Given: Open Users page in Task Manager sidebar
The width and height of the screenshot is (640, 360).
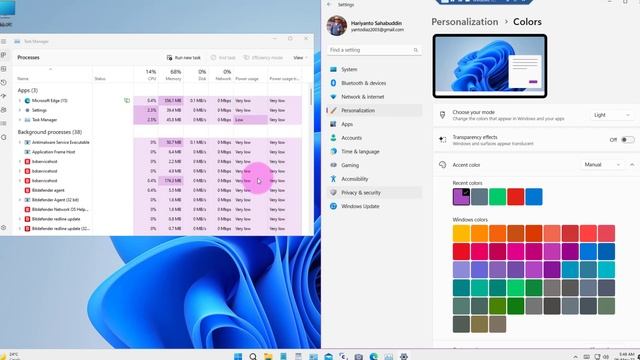Looking at the screenshot, I should [x=3, y=110].
